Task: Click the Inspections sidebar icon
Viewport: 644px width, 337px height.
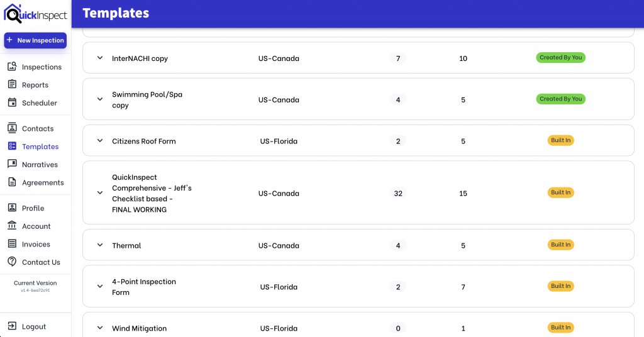Action: (x=12, y=67)
